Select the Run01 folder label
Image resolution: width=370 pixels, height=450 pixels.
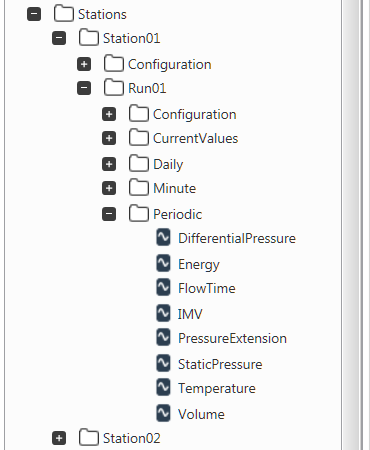[147, 88]
